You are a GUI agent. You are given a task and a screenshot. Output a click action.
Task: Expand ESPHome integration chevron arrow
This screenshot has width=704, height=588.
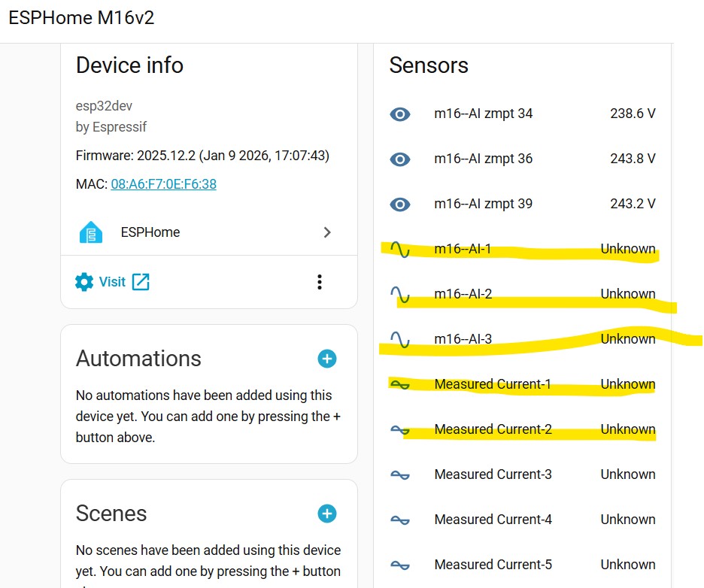click(x=327, y=232)
